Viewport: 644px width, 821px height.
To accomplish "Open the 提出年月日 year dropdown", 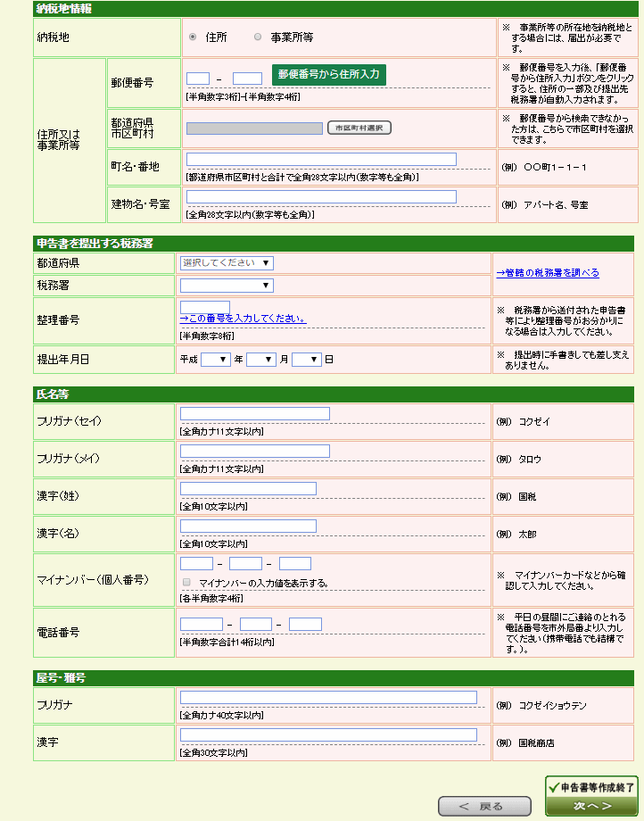I will pos(215,360).
